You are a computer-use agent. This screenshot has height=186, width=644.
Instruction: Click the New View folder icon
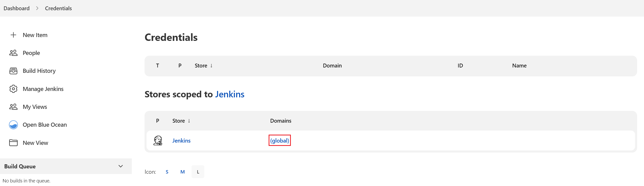(x=13, y=143)
